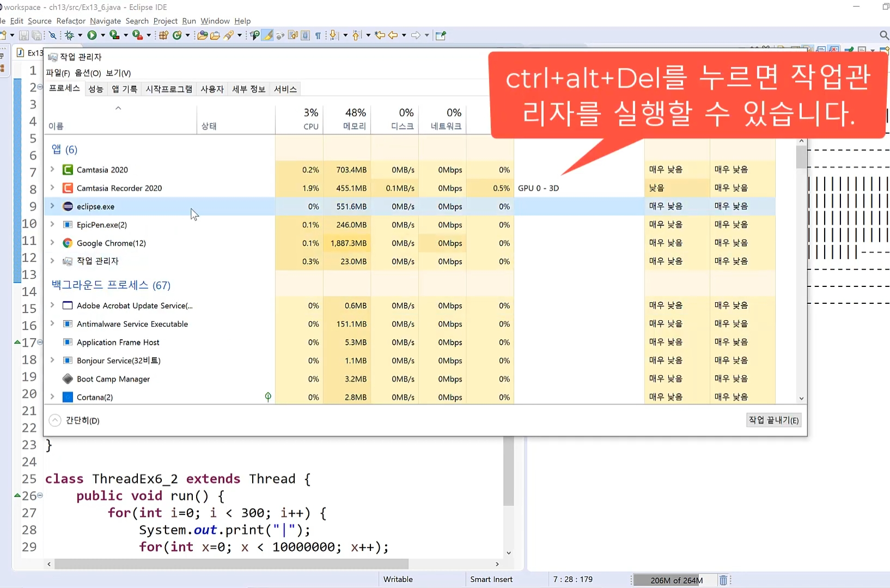Open dropdown arrow next to Run icon
The image size is (890, 588).
[x=102, y=35]
